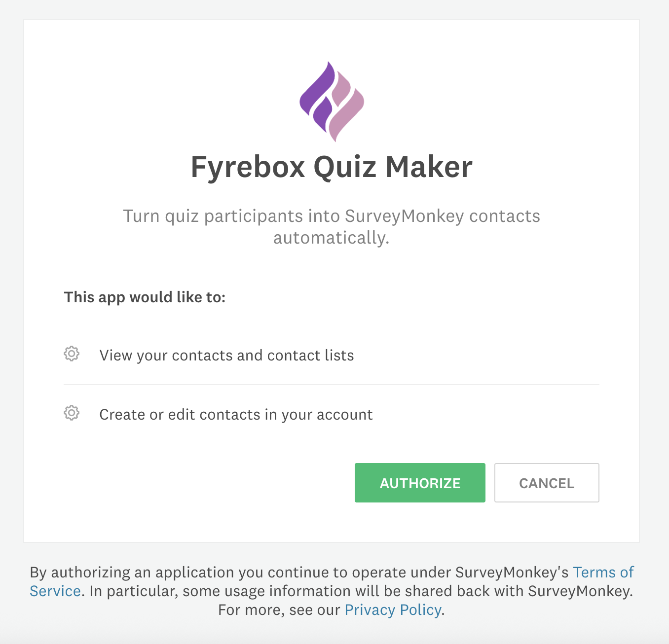Viewport: 669px width, 644px height.
Task: Click the By authorizing an application footer text
Action: pos(197,572)
